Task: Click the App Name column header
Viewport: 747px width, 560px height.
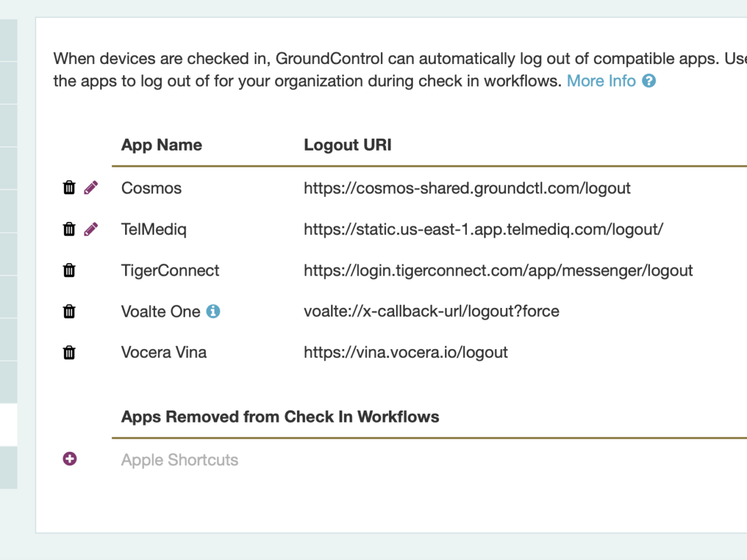Action: tap(161, 145)
